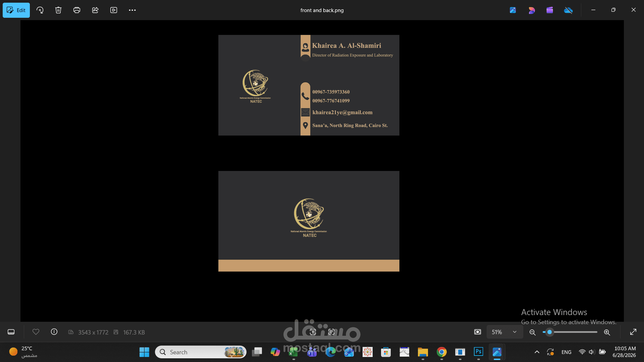
Task: Click the Edit button
Action: 16,10
